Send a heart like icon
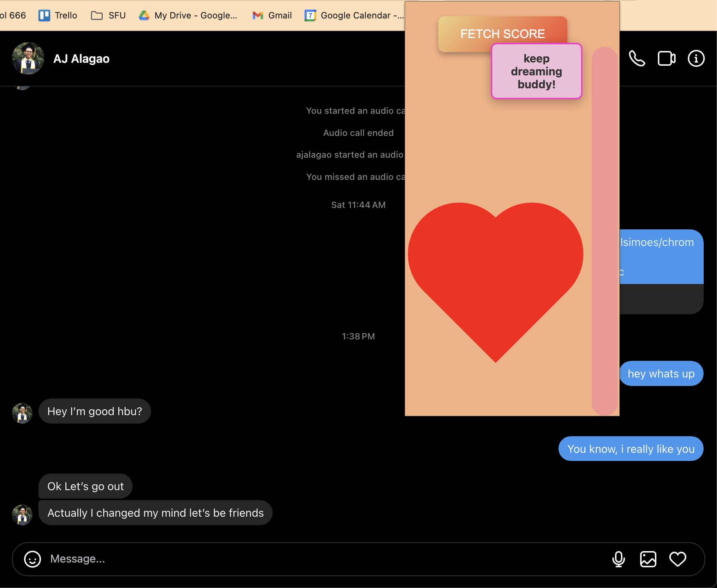Image resolution: width=717 pixels, height=588 pixels. point(677,559)
